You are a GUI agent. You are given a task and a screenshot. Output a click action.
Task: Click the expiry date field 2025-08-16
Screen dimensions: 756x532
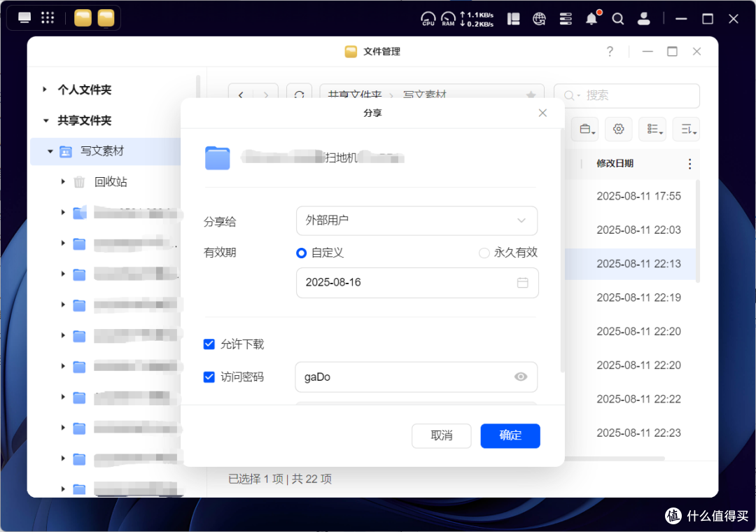tap(417, 283)
